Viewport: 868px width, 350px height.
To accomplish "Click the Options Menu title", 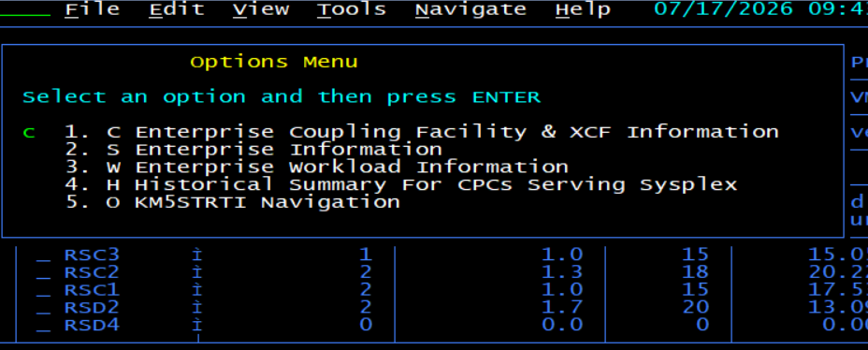I will point(274,62).
